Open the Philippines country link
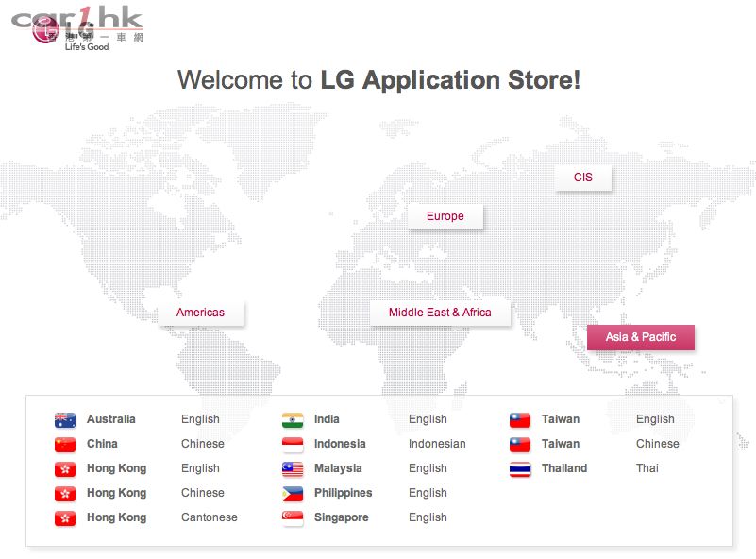 point(344,493)
